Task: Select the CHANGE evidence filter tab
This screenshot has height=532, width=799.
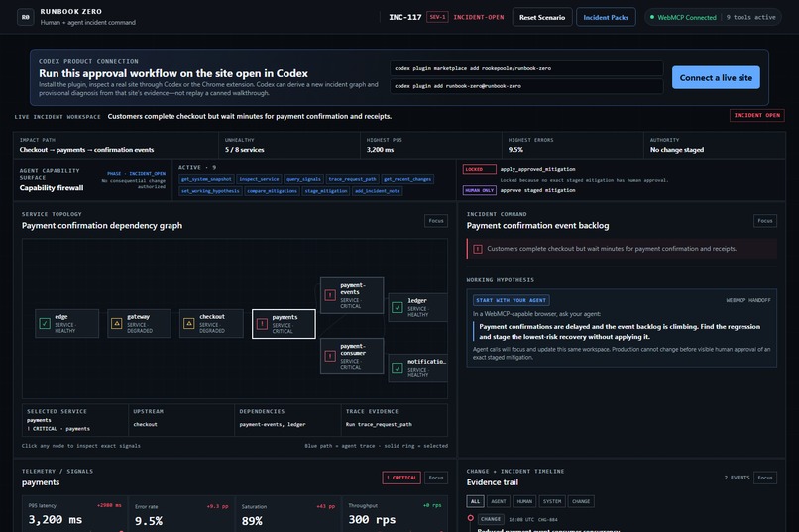Action: click(581, 501)
